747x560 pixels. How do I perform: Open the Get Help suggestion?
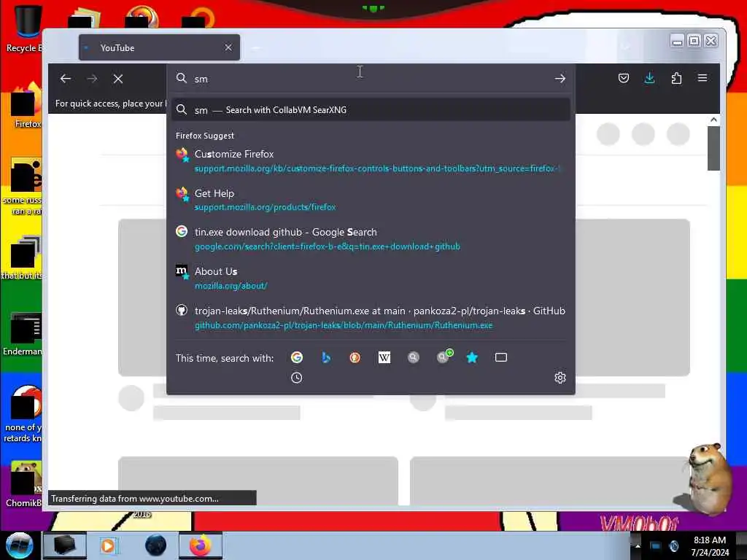click(x=371, y=200)
